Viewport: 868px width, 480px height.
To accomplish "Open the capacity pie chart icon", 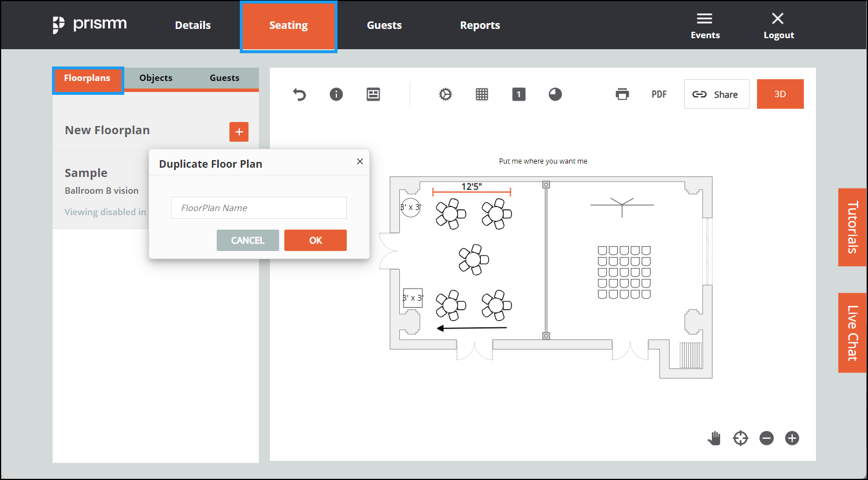I will (x=555, y=94).
